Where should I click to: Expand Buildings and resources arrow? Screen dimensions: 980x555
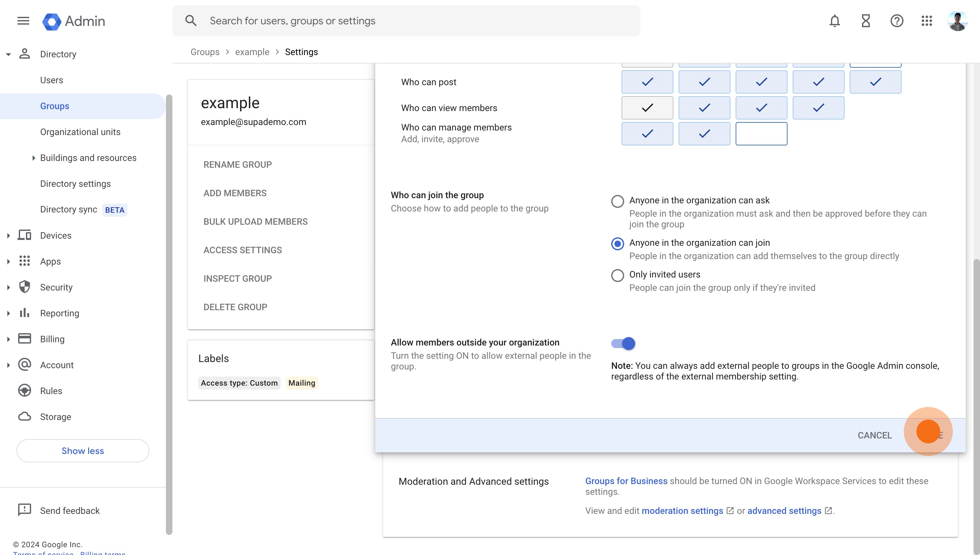(x=34, y=158)
